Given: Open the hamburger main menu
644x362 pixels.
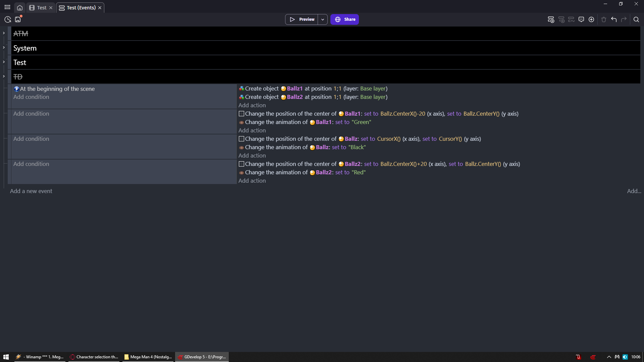Looking at the screenshot, I should click(7, 7).
